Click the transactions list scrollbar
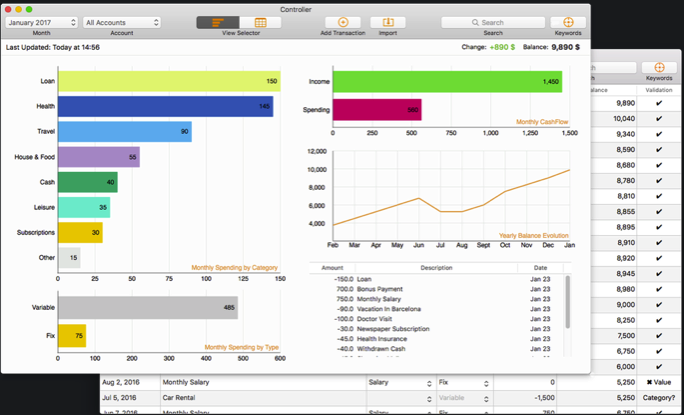 click(x=568, y=302)
